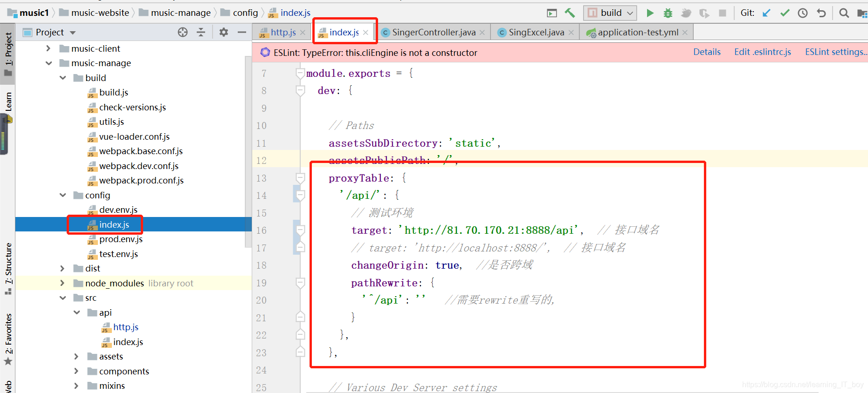Viewport: 868px width, 393px height.
Task: Start debugging with the bug icon
Action: [668, 13]
